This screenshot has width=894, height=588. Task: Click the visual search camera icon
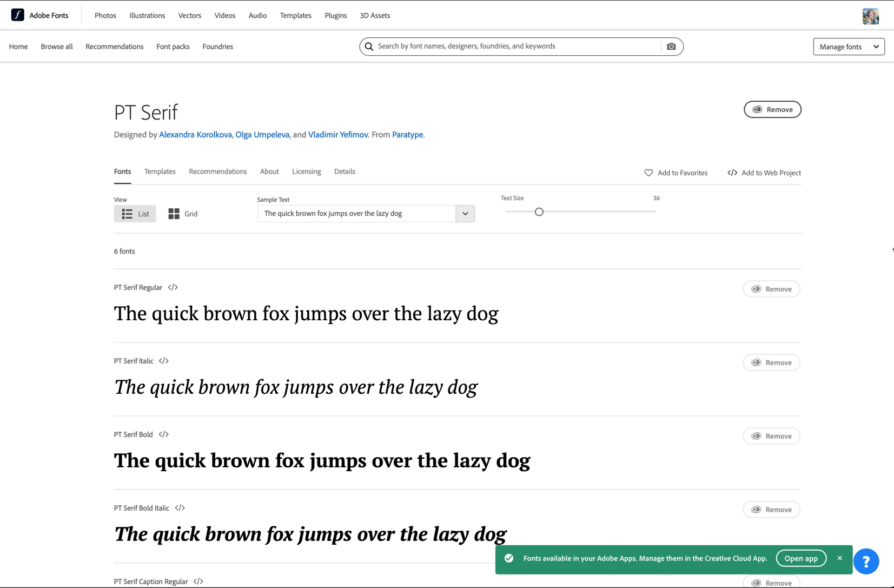click(671, 47)
